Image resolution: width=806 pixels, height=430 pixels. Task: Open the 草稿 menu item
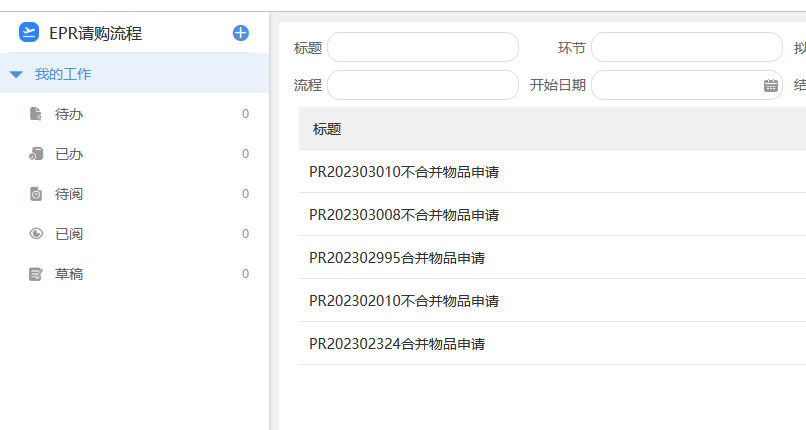pyautogui.click(x=69, y=274)
